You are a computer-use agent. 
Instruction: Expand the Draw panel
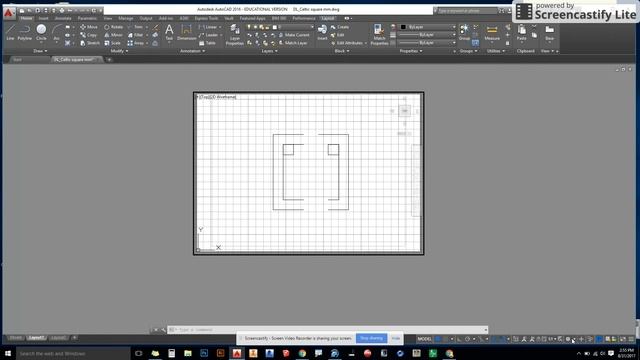(x=40, y=51)
